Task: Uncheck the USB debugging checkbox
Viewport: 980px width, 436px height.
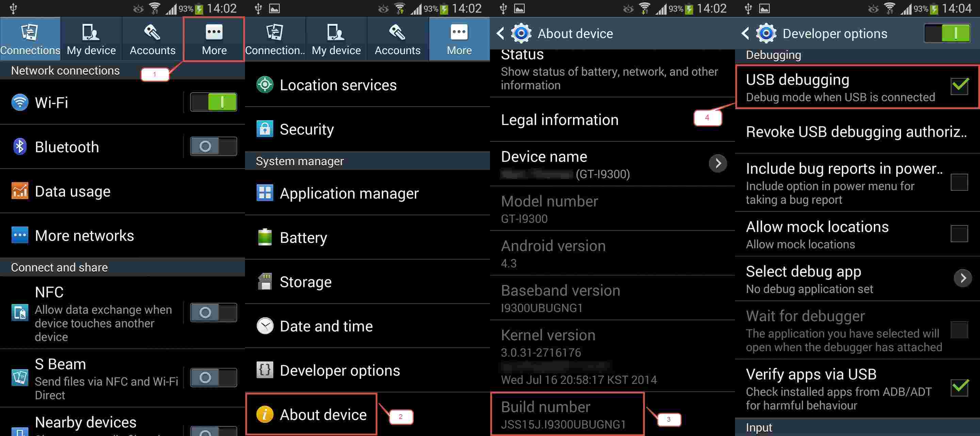Action: pyautogui.click(x=960, y=86)
